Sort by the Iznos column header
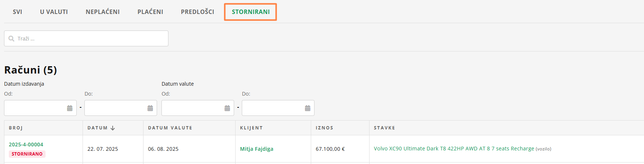The width and height of the screenshot is (644, 164). [324, 128]
